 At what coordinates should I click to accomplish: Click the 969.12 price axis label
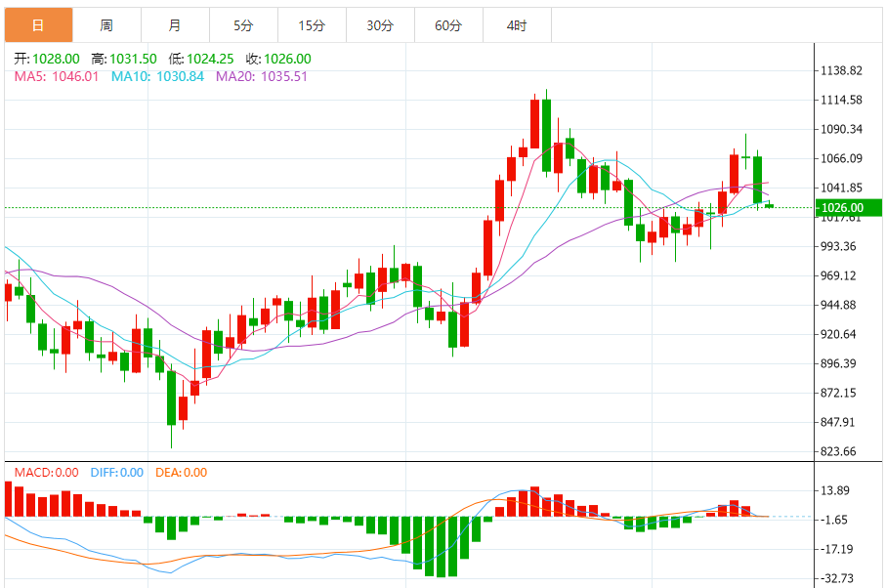pyautogui.click(x=838, y=275)
